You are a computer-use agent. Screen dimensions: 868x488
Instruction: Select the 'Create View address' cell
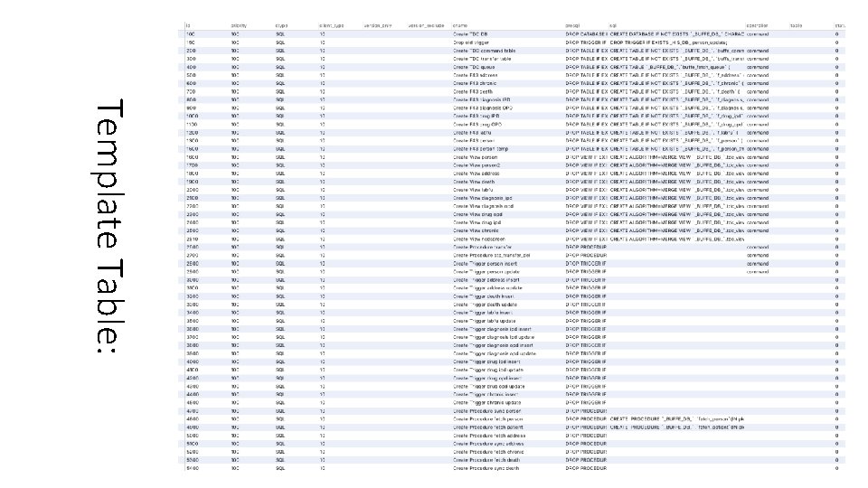point(476,174)
